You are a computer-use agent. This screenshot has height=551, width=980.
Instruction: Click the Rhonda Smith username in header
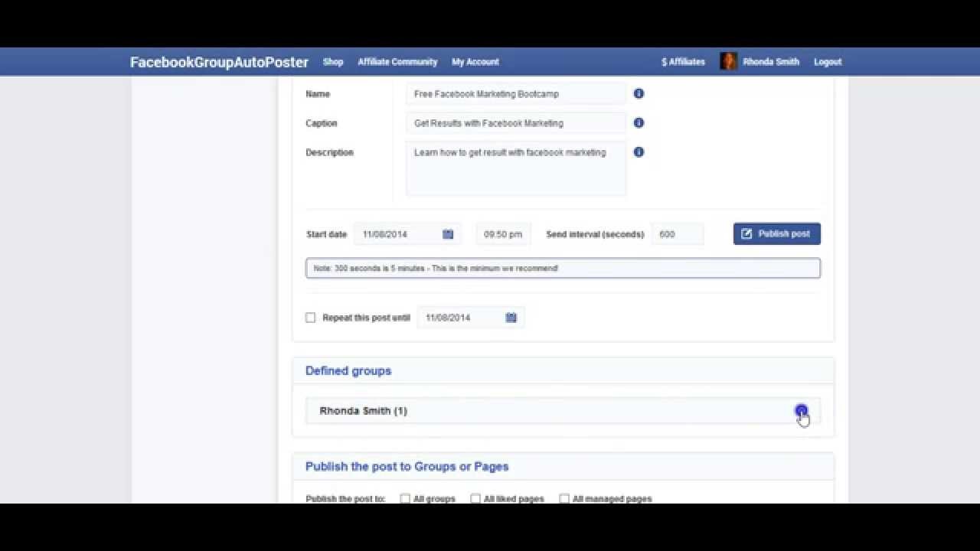click(x=770, y=62)
